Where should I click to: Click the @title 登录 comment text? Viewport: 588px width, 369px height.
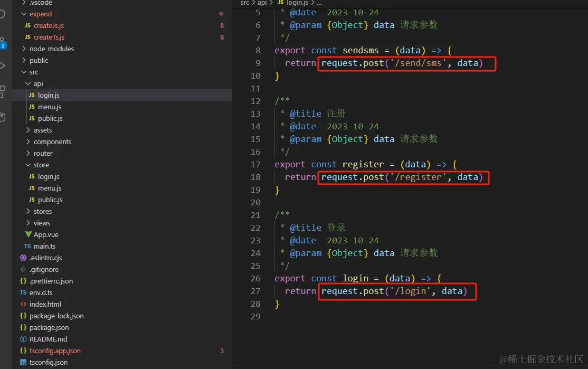point(317,228)
